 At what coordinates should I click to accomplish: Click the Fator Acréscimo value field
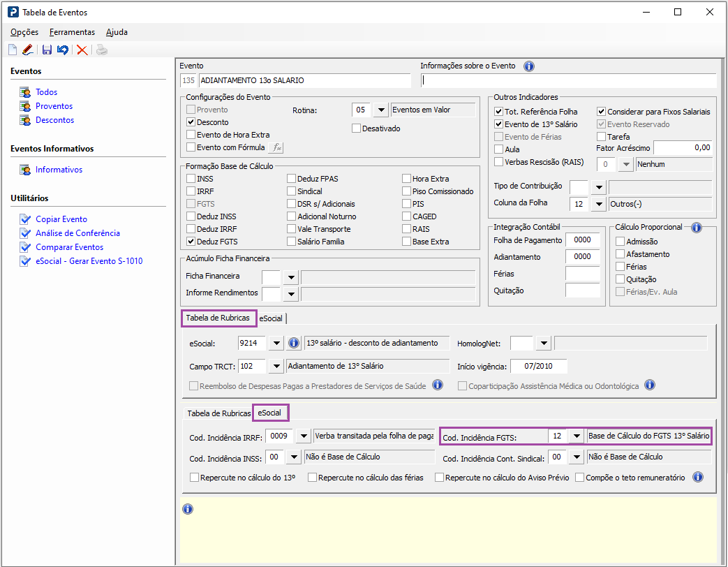[683, 148]
